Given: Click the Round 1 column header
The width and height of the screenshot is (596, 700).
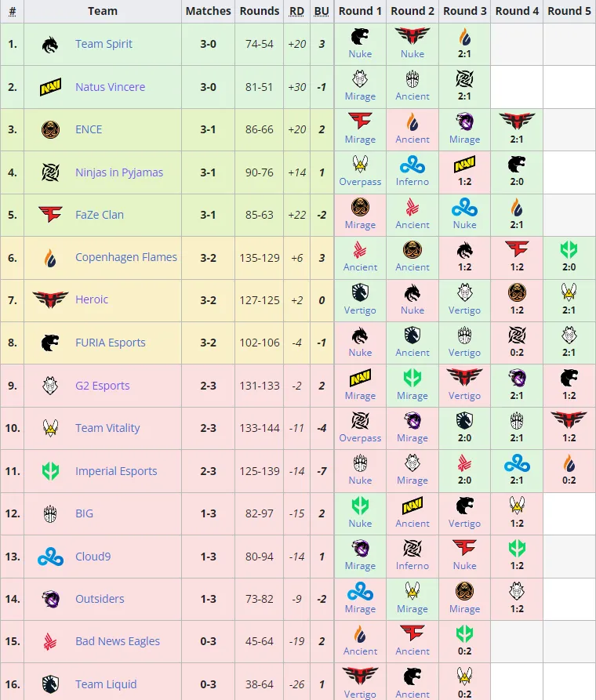Looking at the screenshot, I should [360, 11].
